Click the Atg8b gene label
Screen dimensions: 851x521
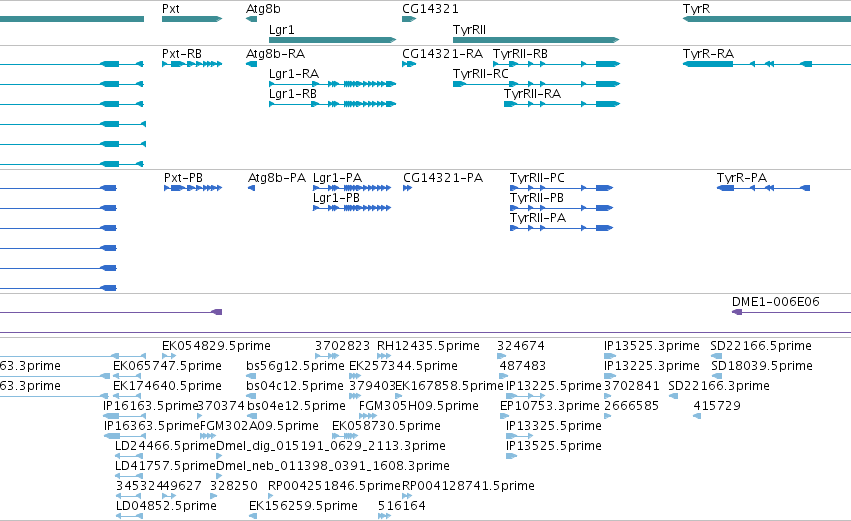point(263,9)
